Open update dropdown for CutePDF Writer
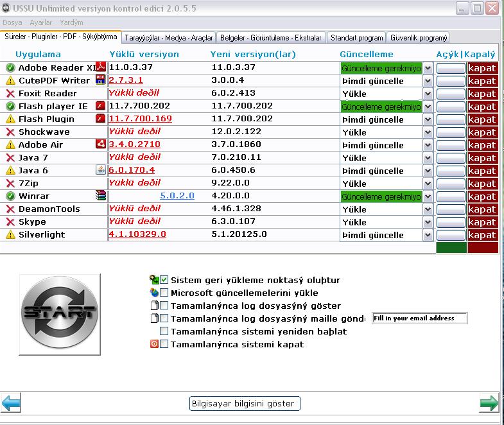Screen dimensions: 504x425 point(428,81)
